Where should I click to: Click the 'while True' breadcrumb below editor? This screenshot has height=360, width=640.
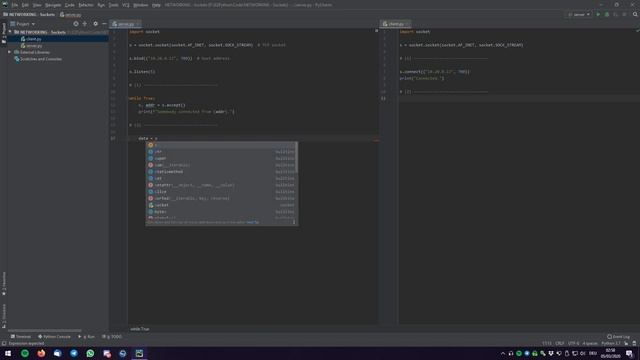click(x=140, y=329)
